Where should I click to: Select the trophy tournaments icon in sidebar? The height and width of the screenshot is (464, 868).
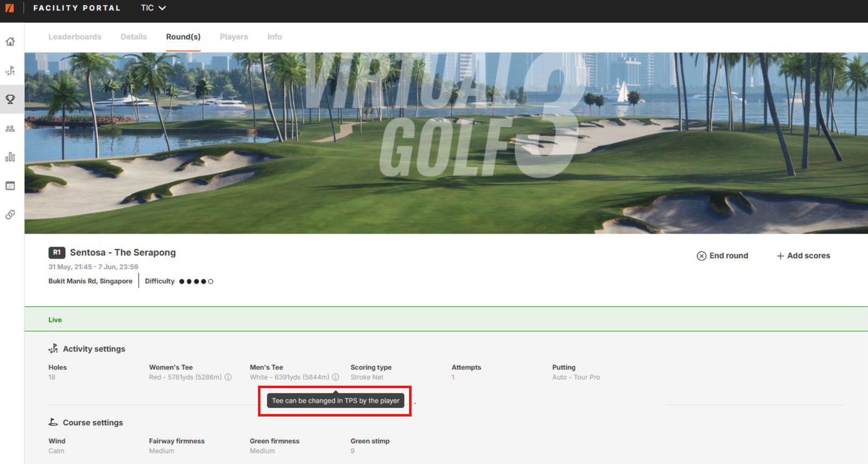tap(10, 99)
